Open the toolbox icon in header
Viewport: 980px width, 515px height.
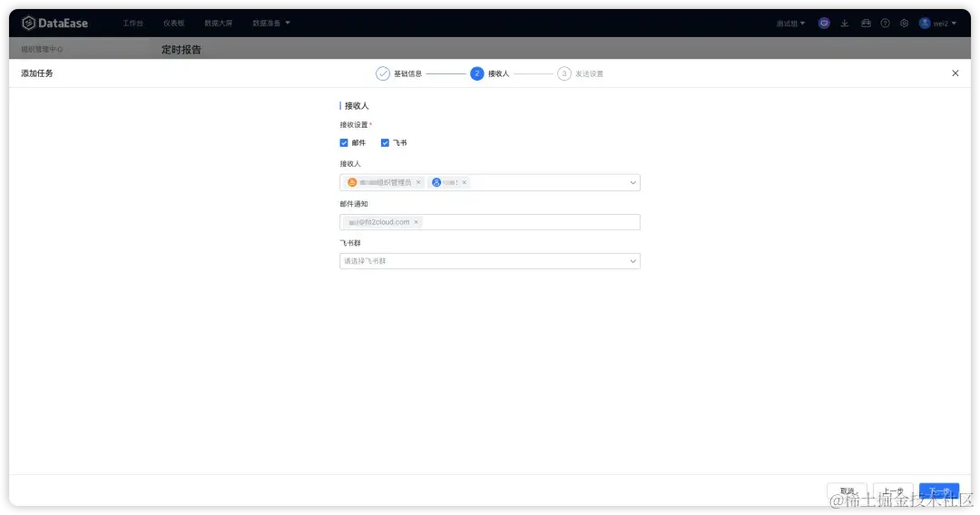click(x=866, y=23)
